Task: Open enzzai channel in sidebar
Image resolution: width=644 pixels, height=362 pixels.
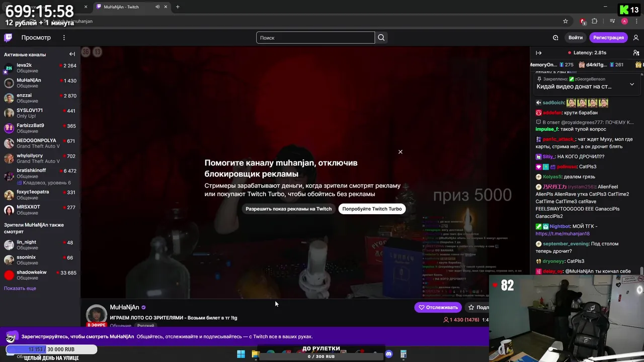Action: [x=40, y=98]
